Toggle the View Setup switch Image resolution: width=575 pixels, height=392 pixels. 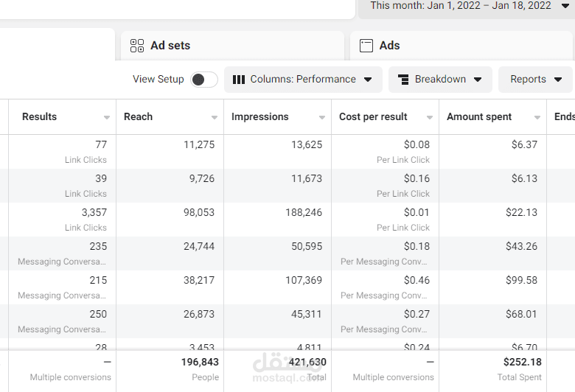pos(203,80)
